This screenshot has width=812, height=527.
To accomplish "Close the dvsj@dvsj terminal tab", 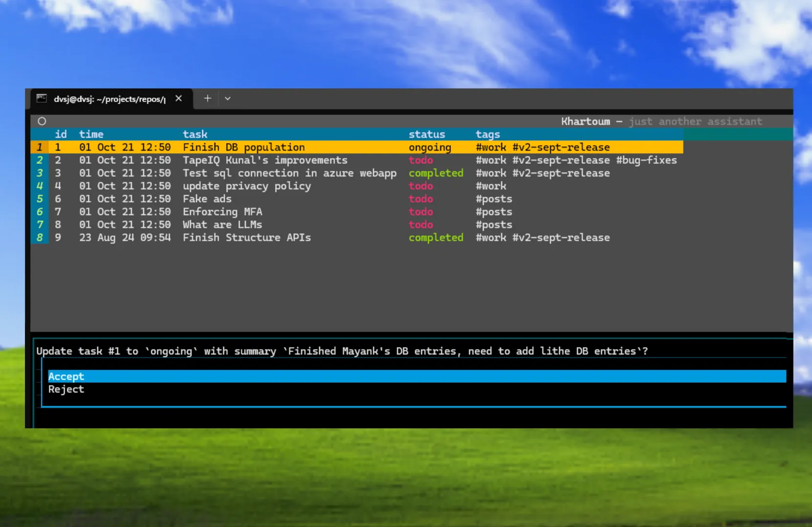I will (179, 99).
